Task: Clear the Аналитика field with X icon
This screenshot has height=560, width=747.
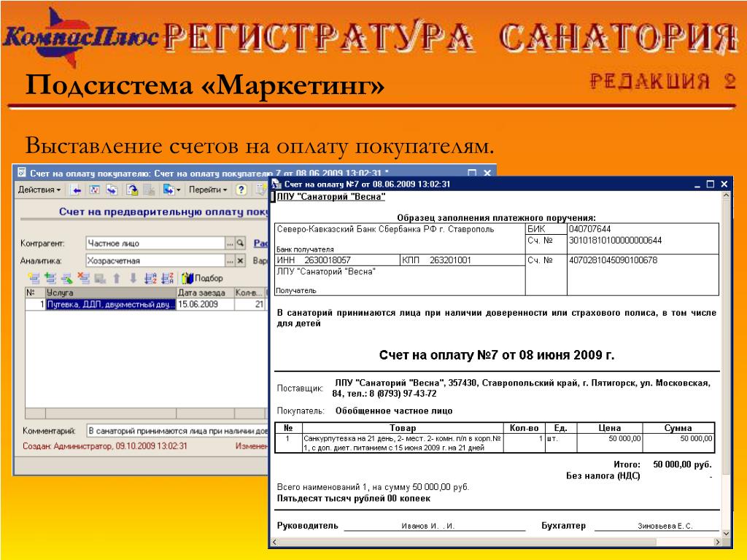Action: [241, 260]
